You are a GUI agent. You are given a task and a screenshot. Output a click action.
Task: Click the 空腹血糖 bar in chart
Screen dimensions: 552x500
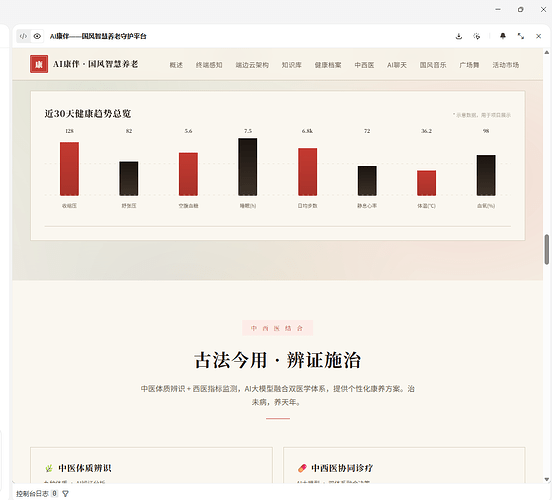point(188,174)
